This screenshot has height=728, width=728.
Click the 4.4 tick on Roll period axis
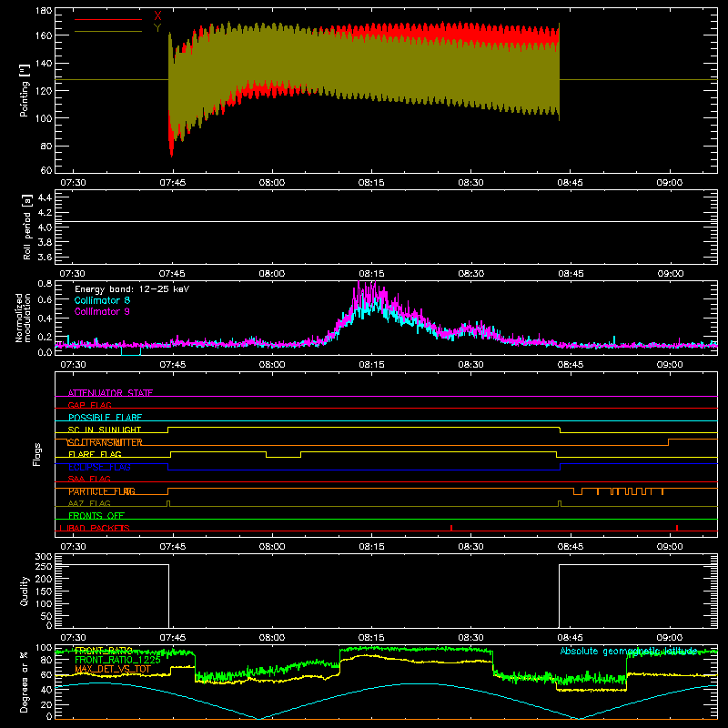[x=45, y=197]
